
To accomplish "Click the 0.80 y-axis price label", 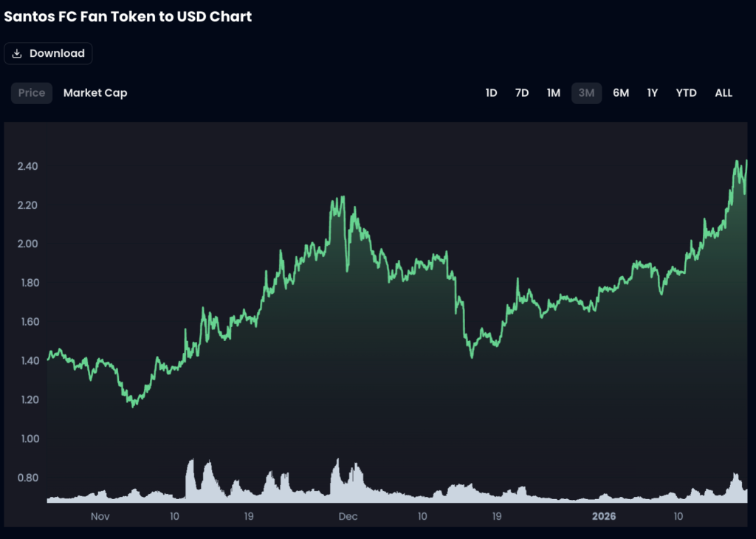I will point(28,478).
